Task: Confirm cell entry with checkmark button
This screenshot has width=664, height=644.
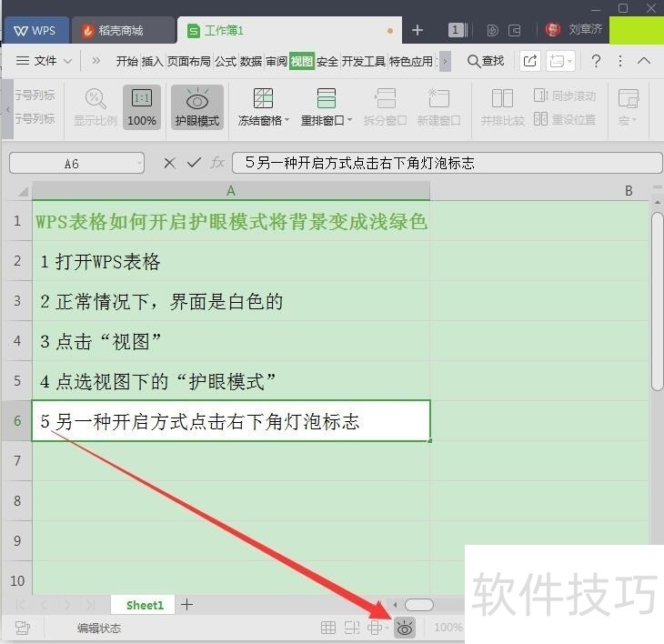Action: (x=194, y=163)
